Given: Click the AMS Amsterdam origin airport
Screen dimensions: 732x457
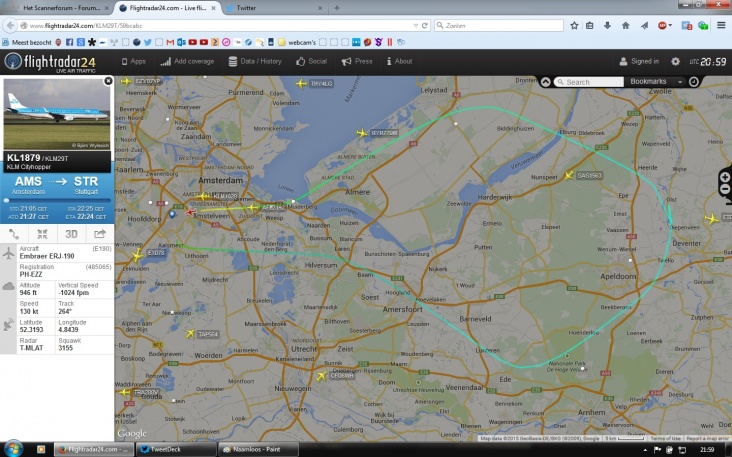Looking at the screenshot, I should (x=28, y=185).
